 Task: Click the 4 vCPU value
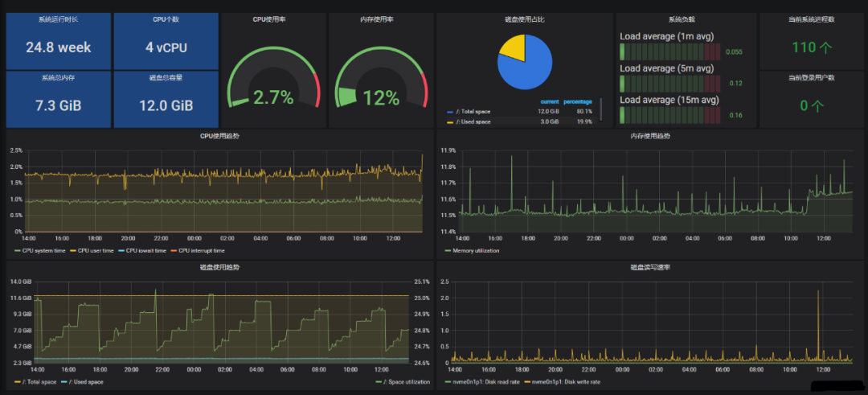point(166,47)
